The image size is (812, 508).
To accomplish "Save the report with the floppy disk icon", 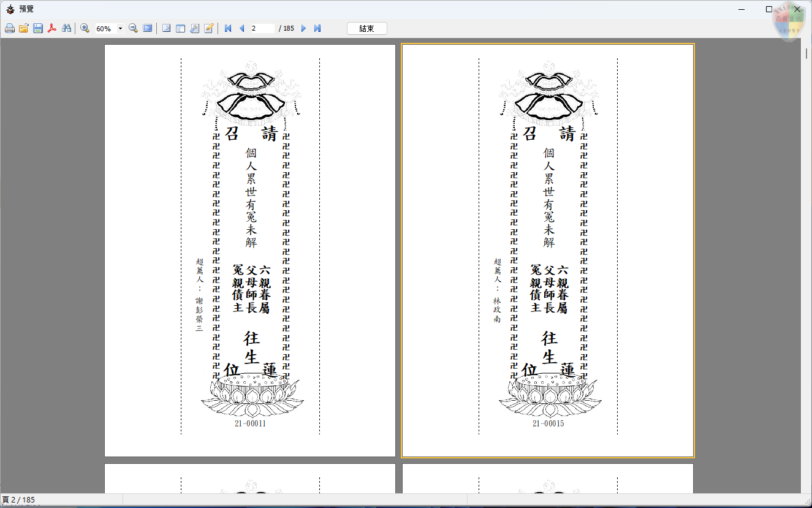I will pos(38,29).
